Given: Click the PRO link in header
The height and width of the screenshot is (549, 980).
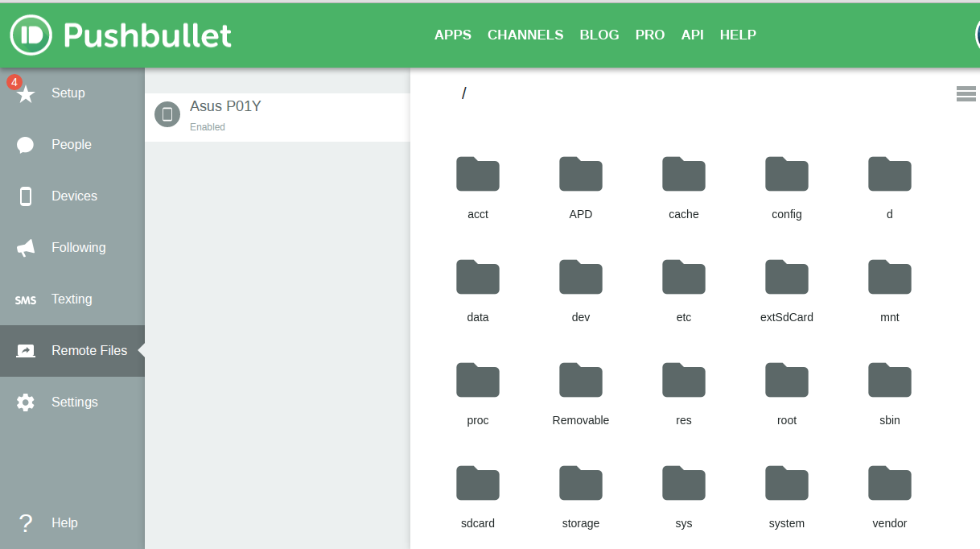Looking at the screenshot, I should tap(650, 35).
